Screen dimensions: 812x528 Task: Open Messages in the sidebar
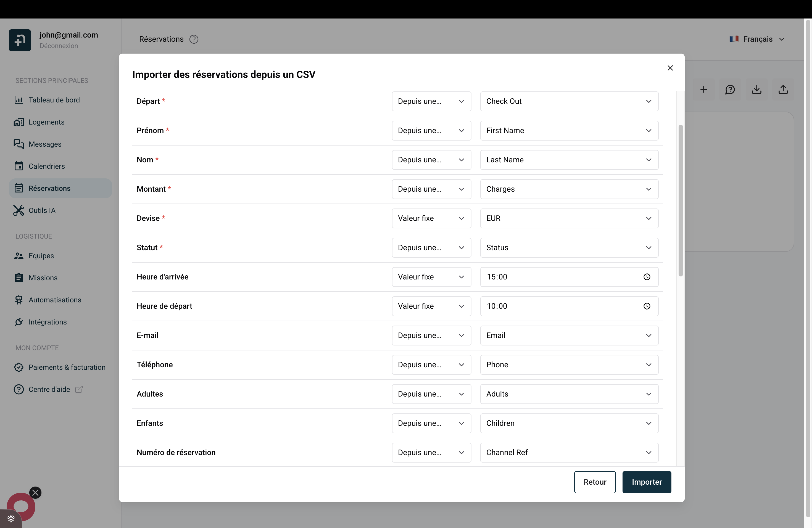click(x=60, y=144)
